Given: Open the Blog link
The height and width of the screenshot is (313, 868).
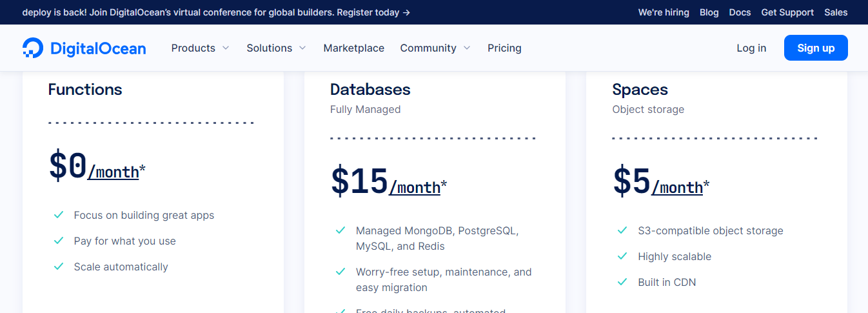Looking at the screenshot, I should click(709, 12).
